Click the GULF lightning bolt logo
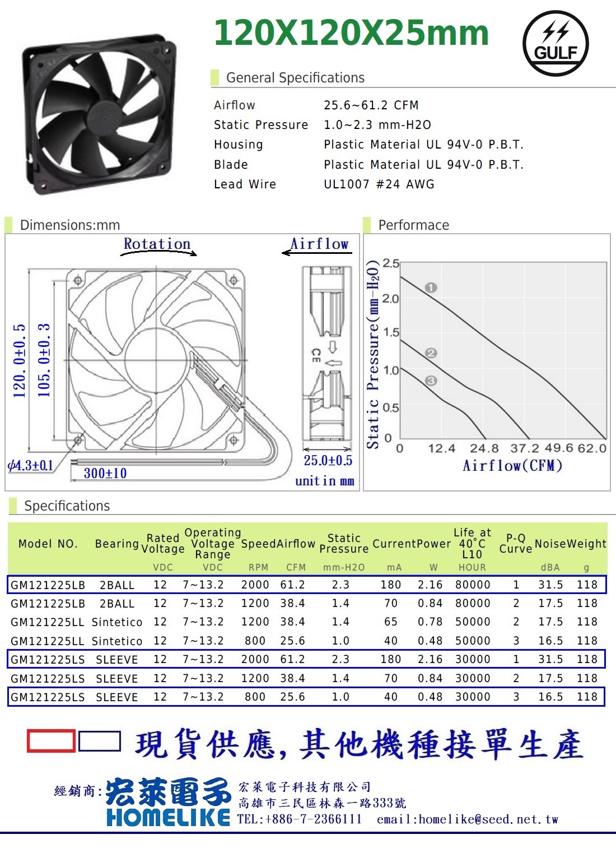This screenshot has width=616, height=853. (555, 44)
